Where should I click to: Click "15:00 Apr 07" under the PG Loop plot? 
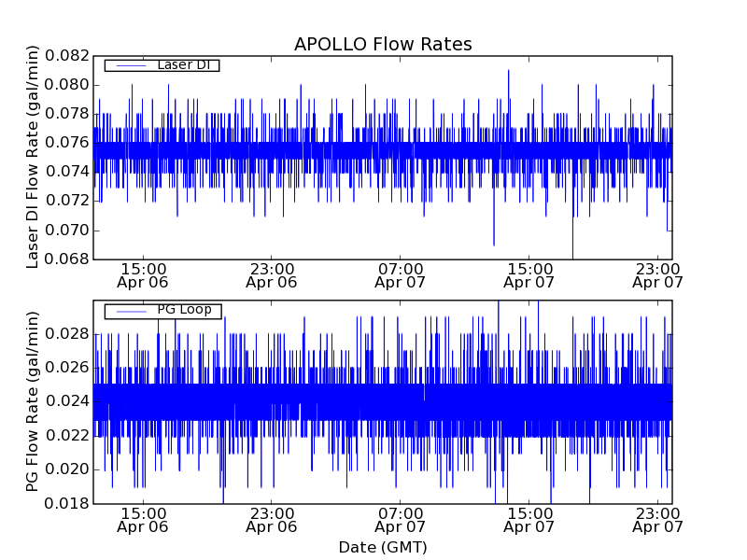click(529, 520)
